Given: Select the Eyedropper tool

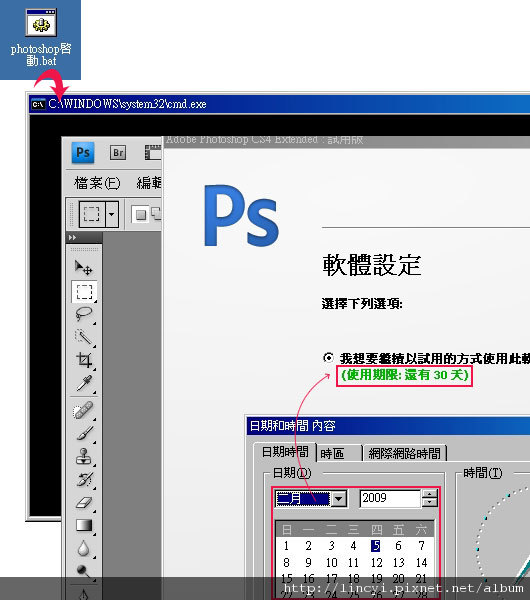Looking at the screenshot, I should coord(84,383).
